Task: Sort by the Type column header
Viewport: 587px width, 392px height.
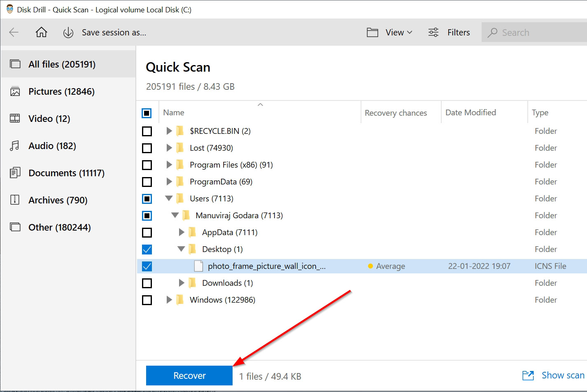Action: click(x=557, y=112)
